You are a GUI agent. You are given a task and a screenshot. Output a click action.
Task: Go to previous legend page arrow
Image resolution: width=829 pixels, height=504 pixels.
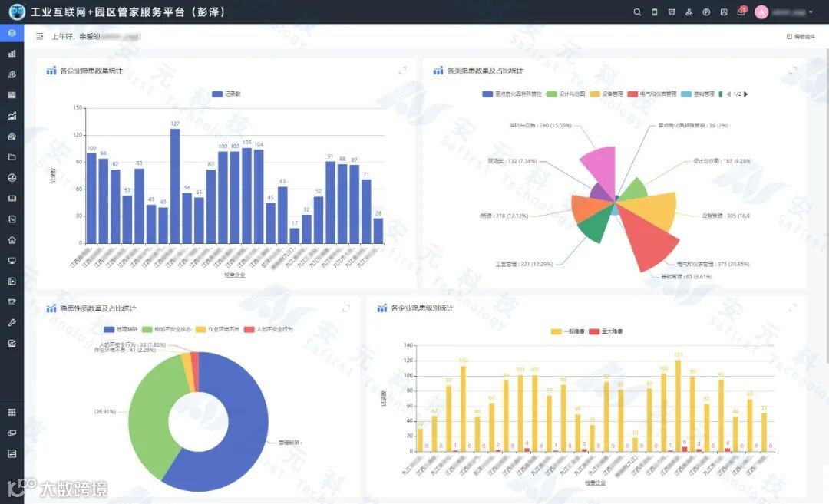[728, 94]
